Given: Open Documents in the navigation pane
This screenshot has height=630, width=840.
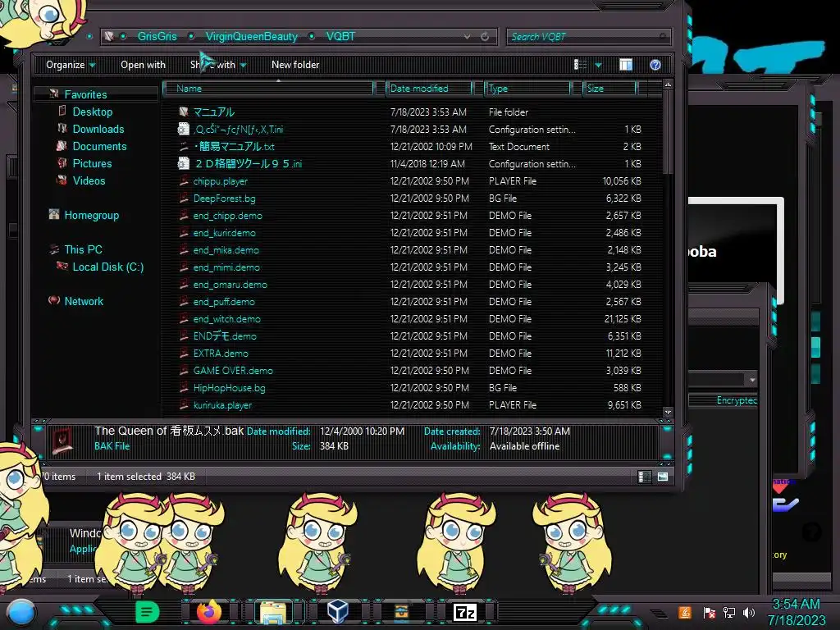Looking at the screenshot, I should click(99, 146).
